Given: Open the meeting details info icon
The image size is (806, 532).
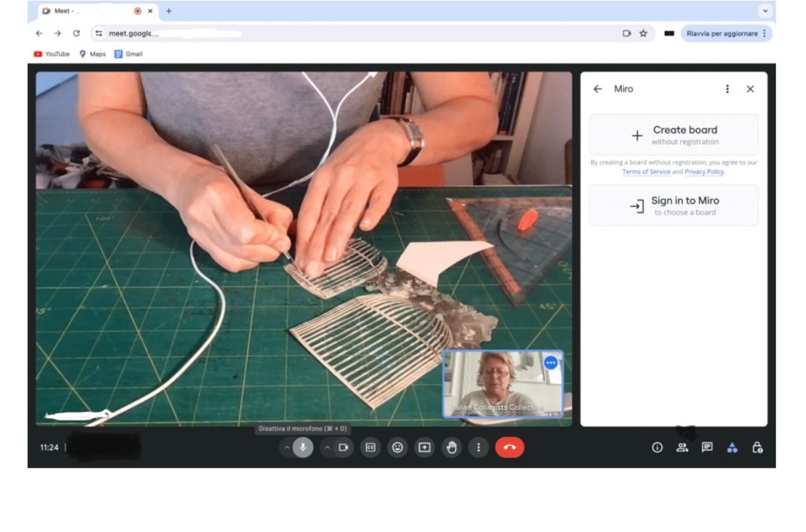Looking at the screenshot, I should click(657, 447).
